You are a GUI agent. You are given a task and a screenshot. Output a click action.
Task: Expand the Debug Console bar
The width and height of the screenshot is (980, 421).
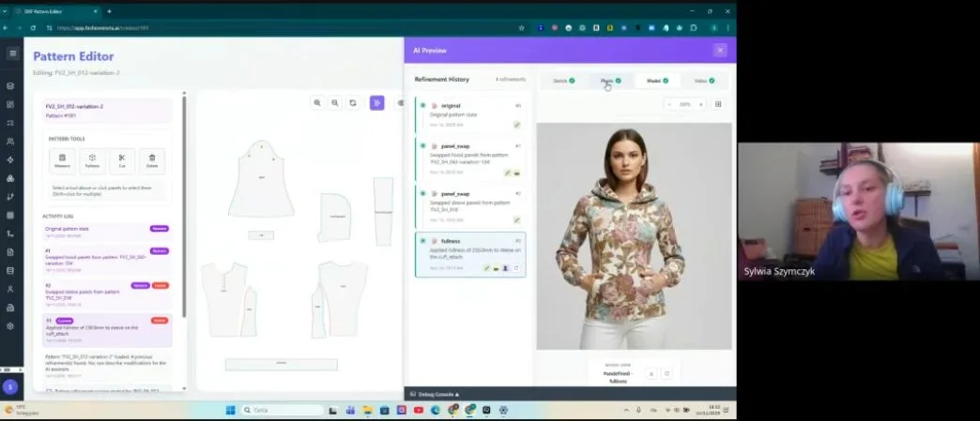point(435,394)
